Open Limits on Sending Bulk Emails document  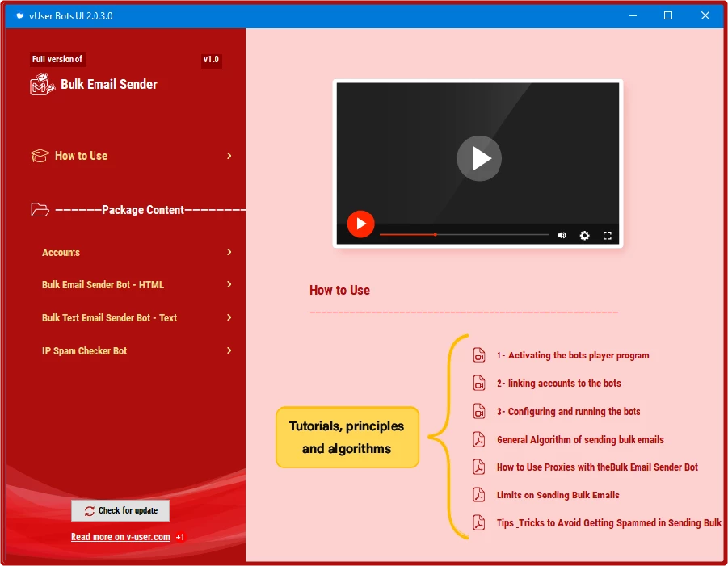tap(558, 495)
